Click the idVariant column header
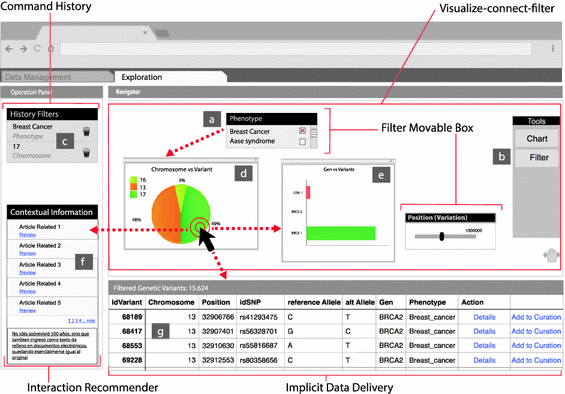The width and height of the screenshot is (565, 394). [x=127, y=302]
